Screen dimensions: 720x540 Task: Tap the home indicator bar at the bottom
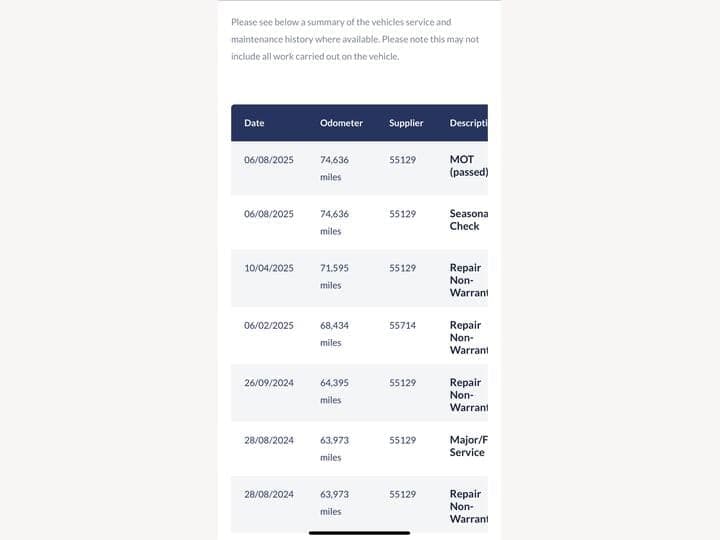(x=360, y=533)
